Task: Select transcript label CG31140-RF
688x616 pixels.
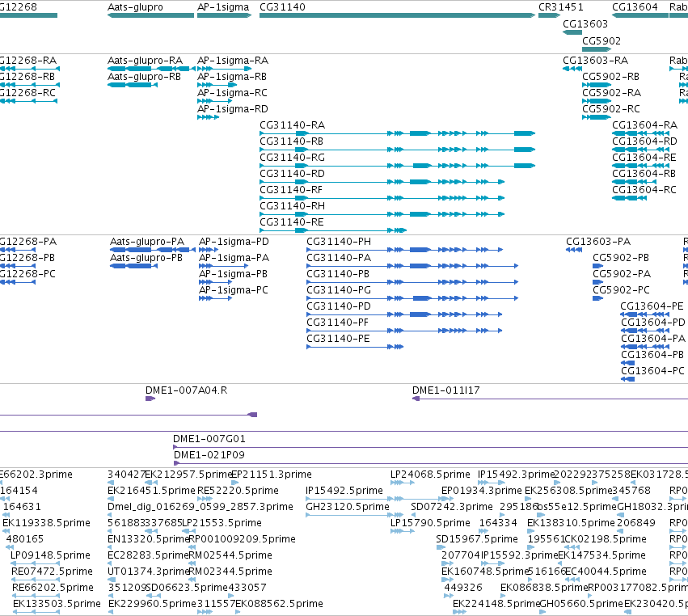Action: coord(291,190)
